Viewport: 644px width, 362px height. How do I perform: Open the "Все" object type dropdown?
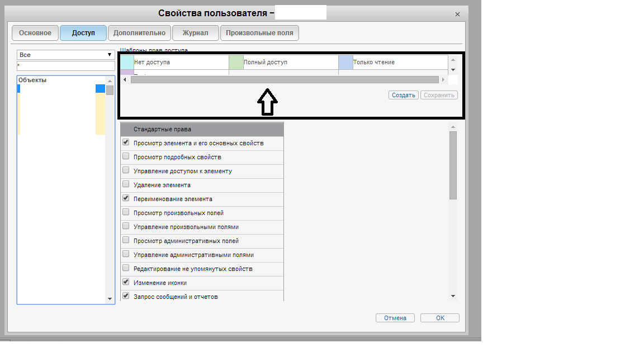(65, 55)
